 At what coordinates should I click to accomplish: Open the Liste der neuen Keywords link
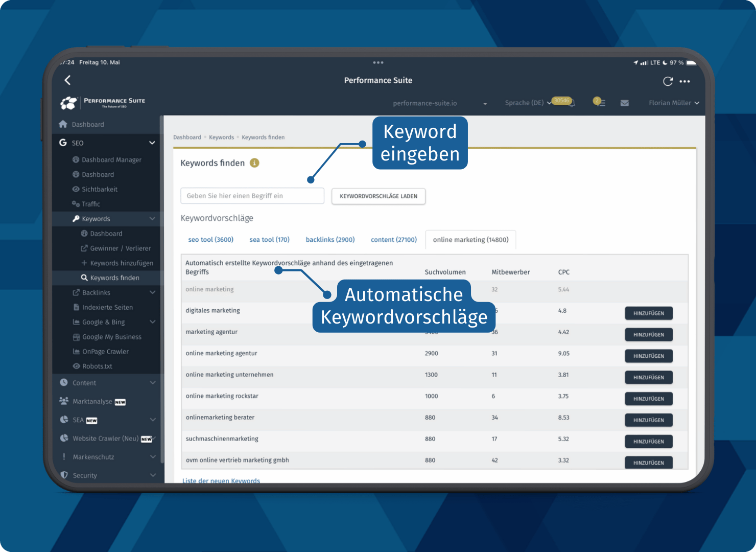pos(221,480)
